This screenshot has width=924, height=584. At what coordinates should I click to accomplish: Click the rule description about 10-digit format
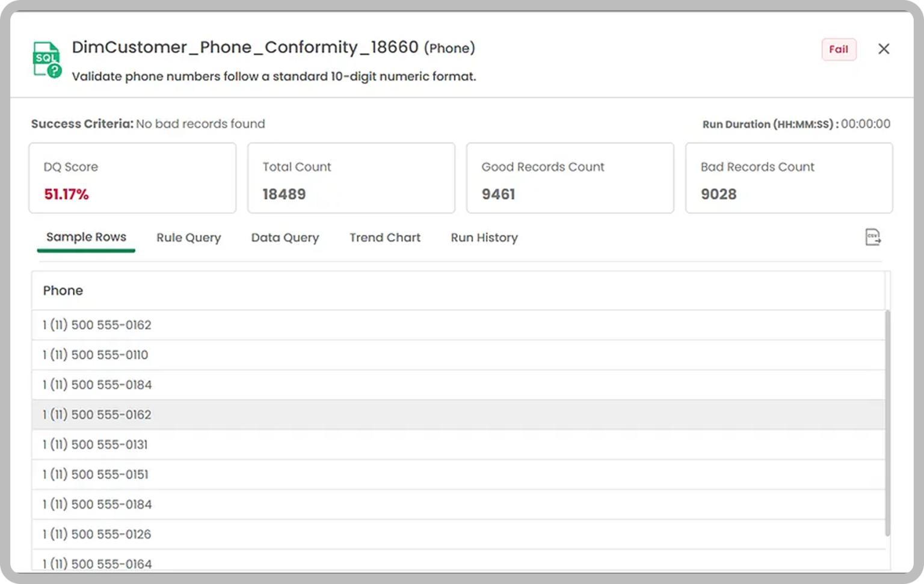click(274, 76)
